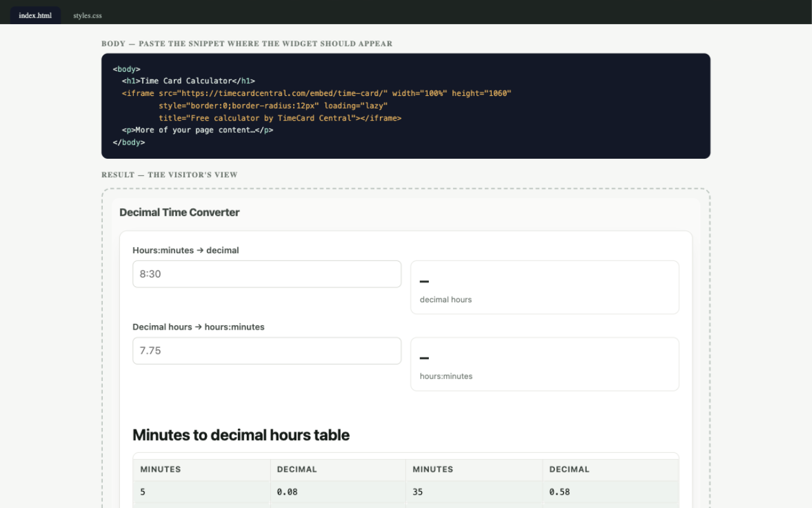Click the hours:minutes result box
812x508 pixels.
545,364
